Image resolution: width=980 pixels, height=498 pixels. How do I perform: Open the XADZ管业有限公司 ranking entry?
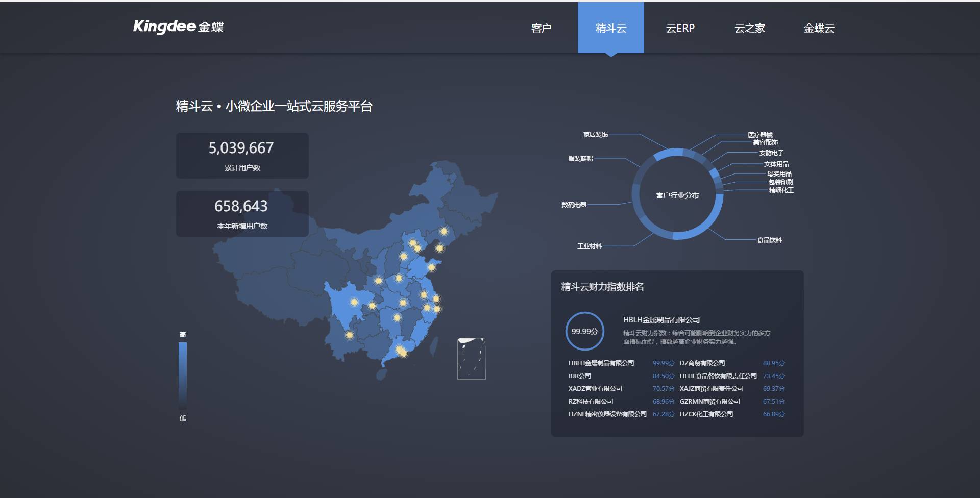coord(595,389)
